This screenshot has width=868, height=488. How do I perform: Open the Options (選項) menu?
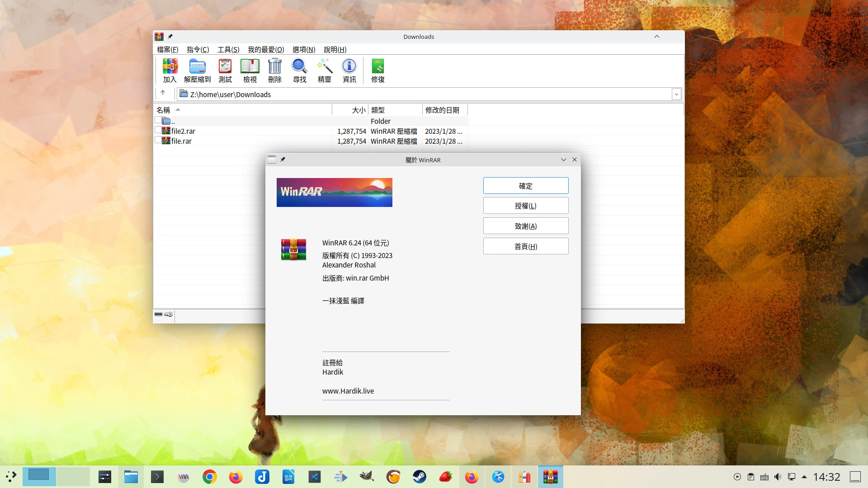[x=304, y=50]
